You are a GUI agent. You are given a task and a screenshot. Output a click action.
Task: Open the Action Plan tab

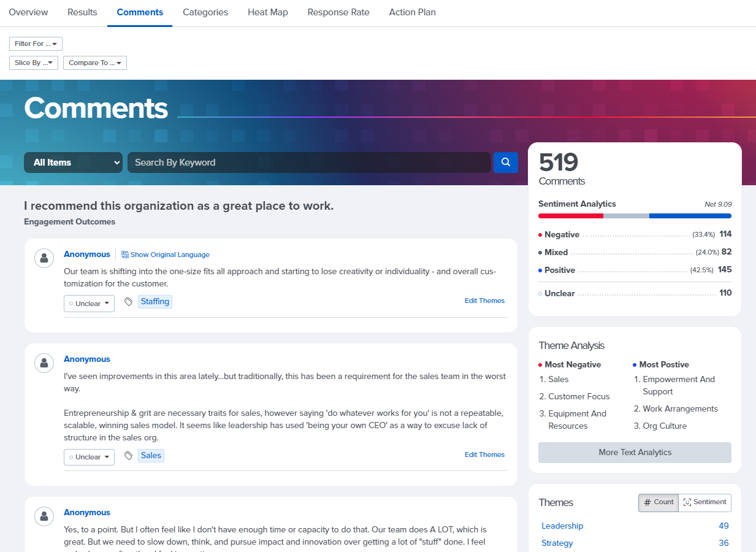point(413,12)
